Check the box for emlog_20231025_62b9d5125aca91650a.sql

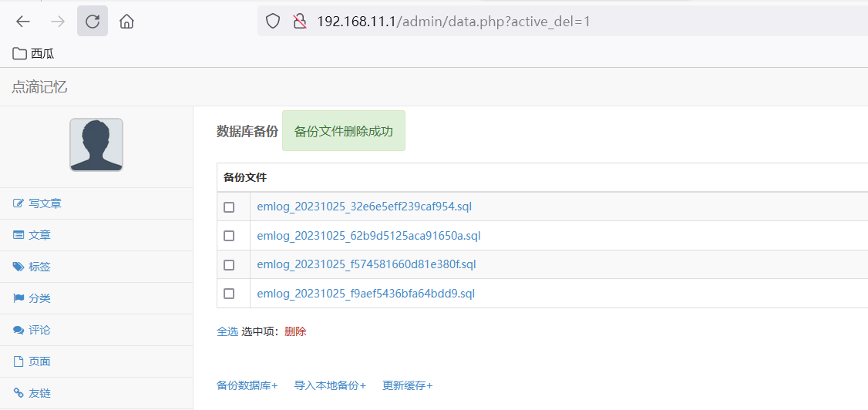(229, 236)
